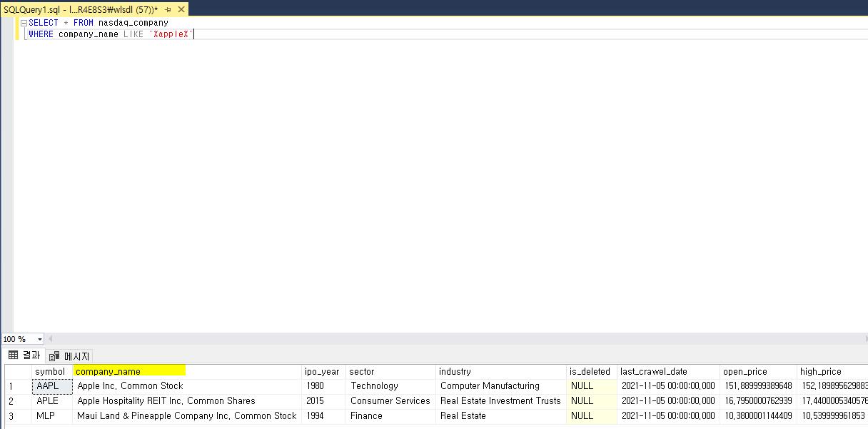Select all results via grid corner cell
Viewport: 868px width, 429px height.
tap(18, 371)
